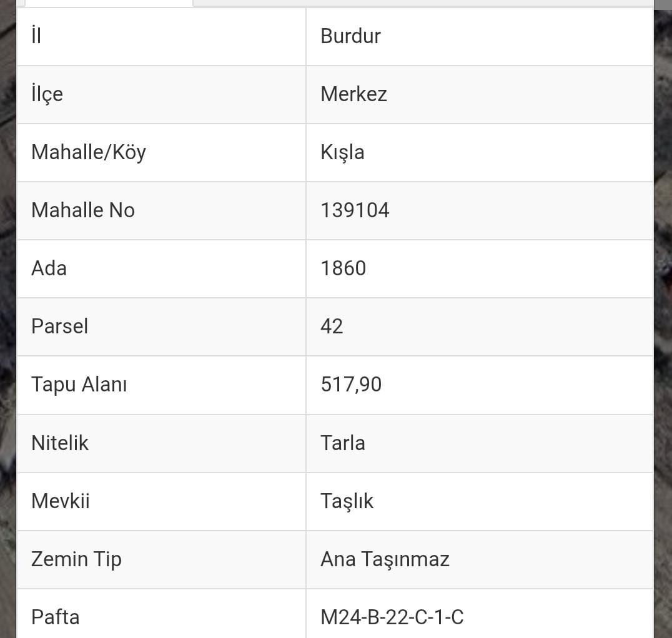Click the Taşlık value in Mevkii row

347,501
